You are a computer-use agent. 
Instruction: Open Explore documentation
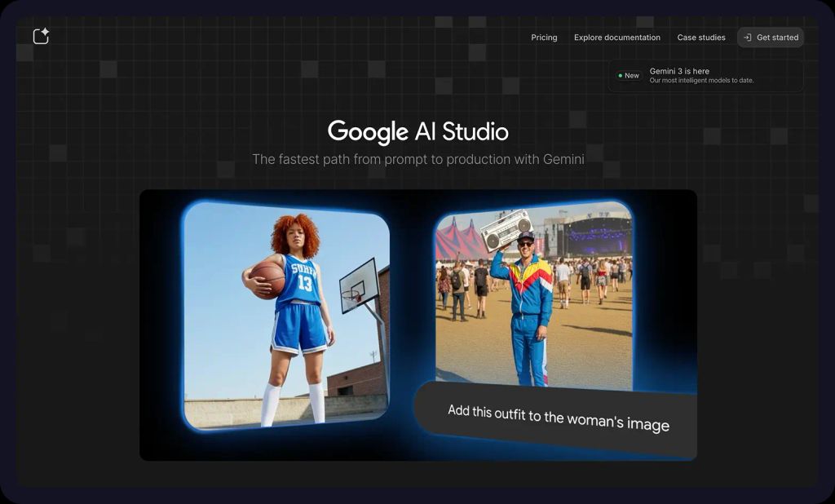(x=617, y=38)
